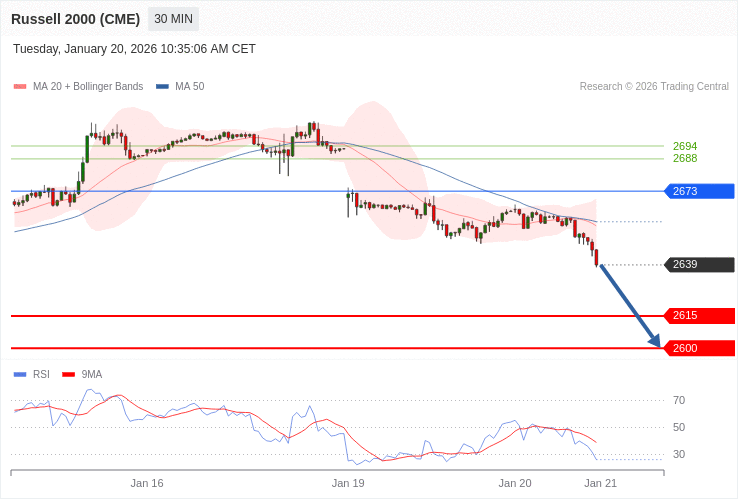Click the blue 2673 pivot price tag
The width and height of the screenshot is (738, 500).
click(699, 191)
